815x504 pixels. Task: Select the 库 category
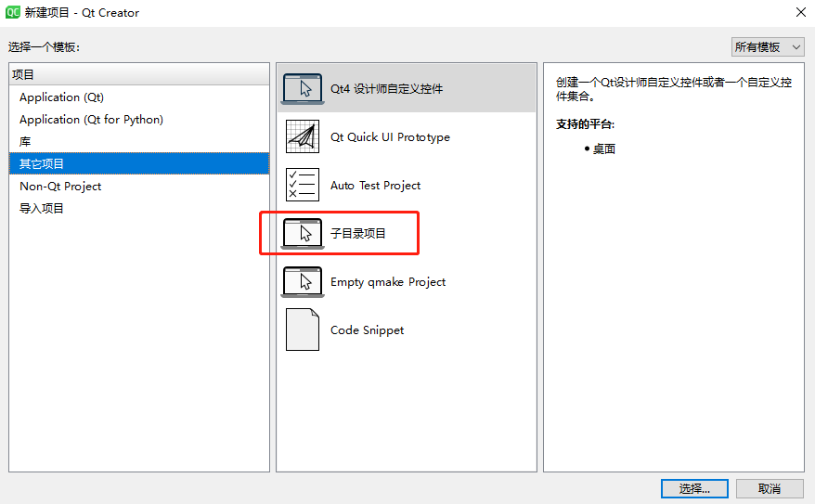coord(139,142)
